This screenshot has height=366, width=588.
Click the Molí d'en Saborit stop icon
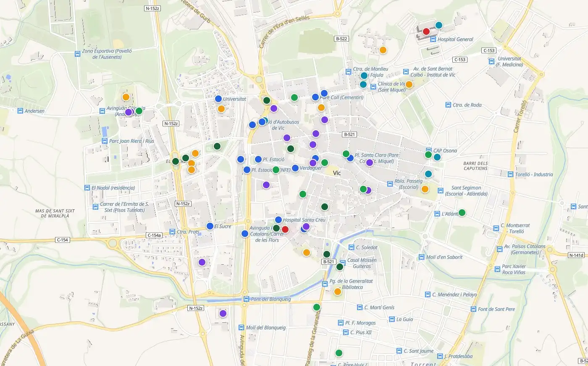click(422, 257)
